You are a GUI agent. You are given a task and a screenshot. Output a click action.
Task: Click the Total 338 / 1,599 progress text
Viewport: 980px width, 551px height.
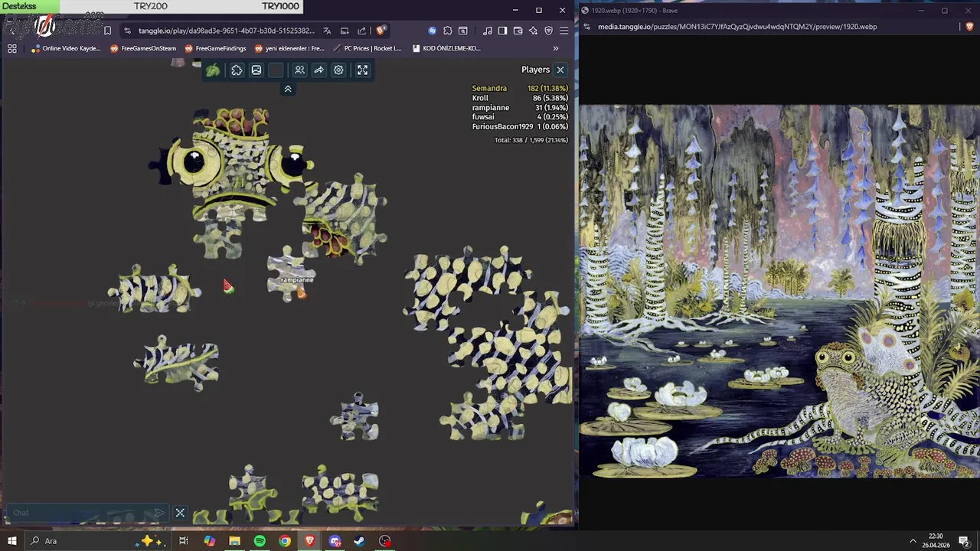click(531, 140)
